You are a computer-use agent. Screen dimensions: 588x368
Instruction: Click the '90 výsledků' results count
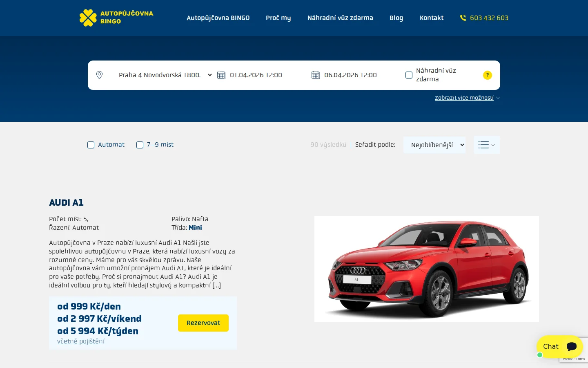pyautogui.click(x=328, y=145)
